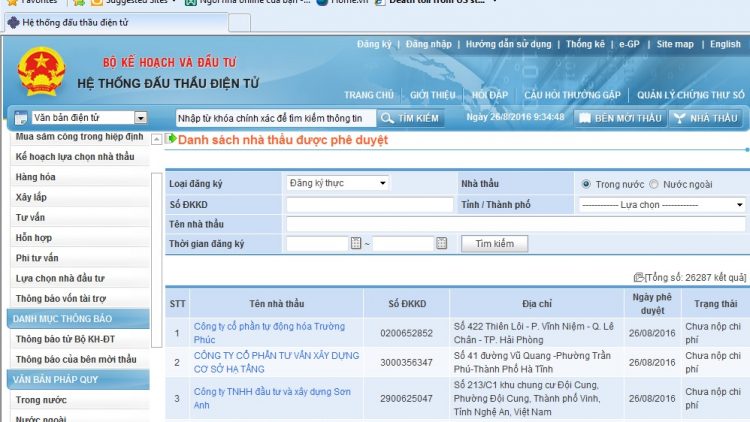Open Thông báo từ Bộ KH-ĐT
750x422 pixels.
pyautogui.click(x=65, y=339)
